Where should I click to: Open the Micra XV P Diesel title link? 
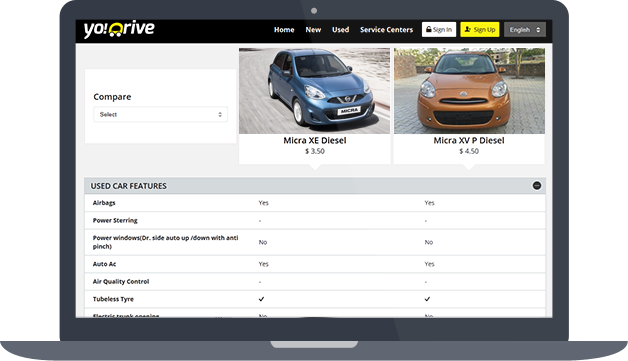tap(469, 141)
